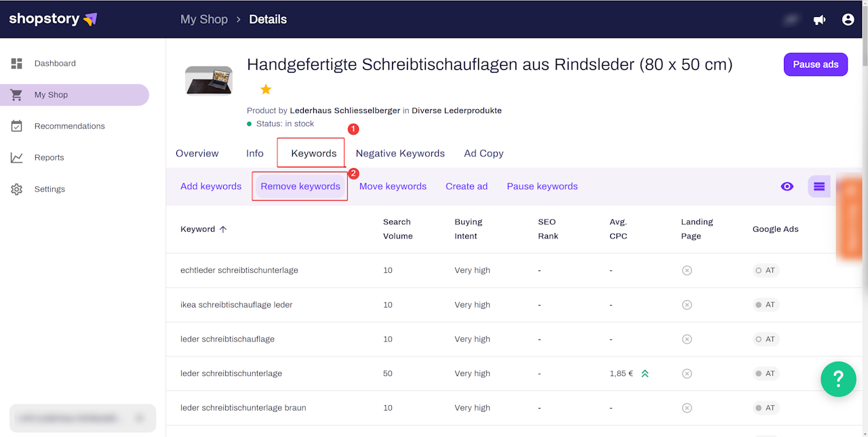
Task: Click the landing page icon for leder schreibtischunterlage
Action: tap(686, 373)
